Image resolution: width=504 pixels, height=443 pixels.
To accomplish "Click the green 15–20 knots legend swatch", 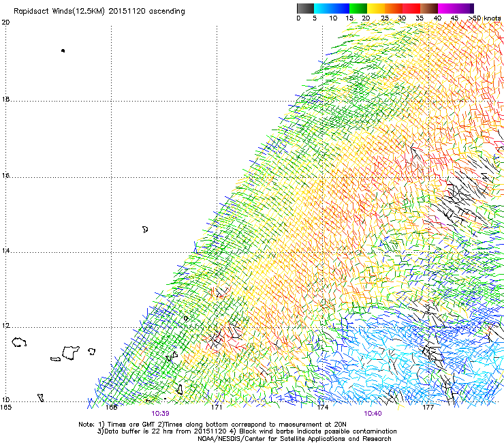I will point(358,8).
